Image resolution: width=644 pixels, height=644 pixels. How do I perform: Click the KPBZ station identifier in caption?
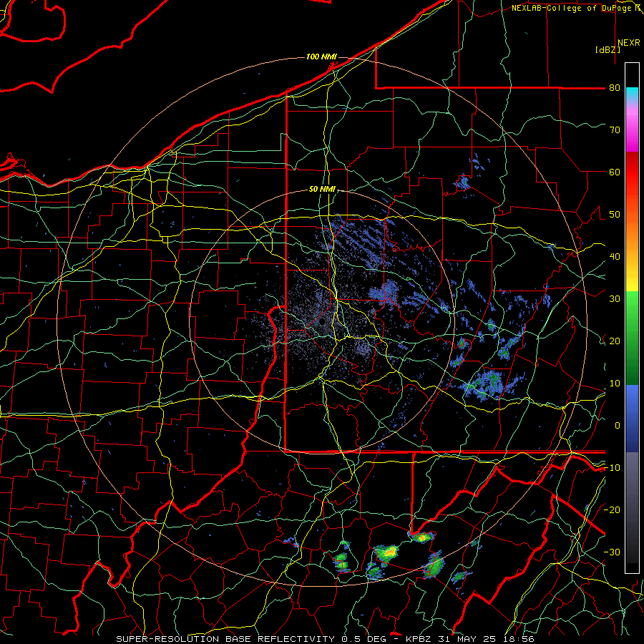(419, 639)
